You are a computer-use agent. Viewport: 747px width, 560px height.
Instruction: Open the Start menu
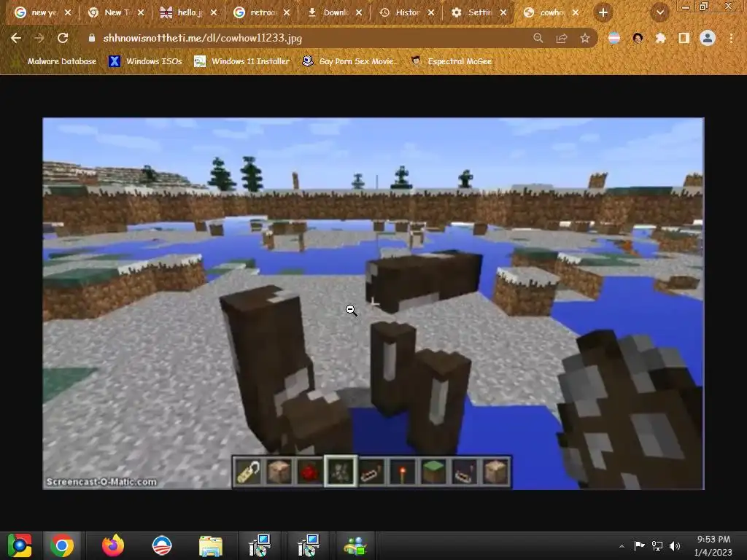point(19,545)
